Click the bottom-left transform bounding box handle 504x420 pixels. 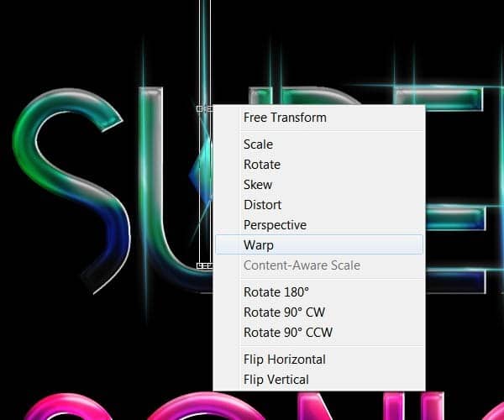[x=200, y=265]
